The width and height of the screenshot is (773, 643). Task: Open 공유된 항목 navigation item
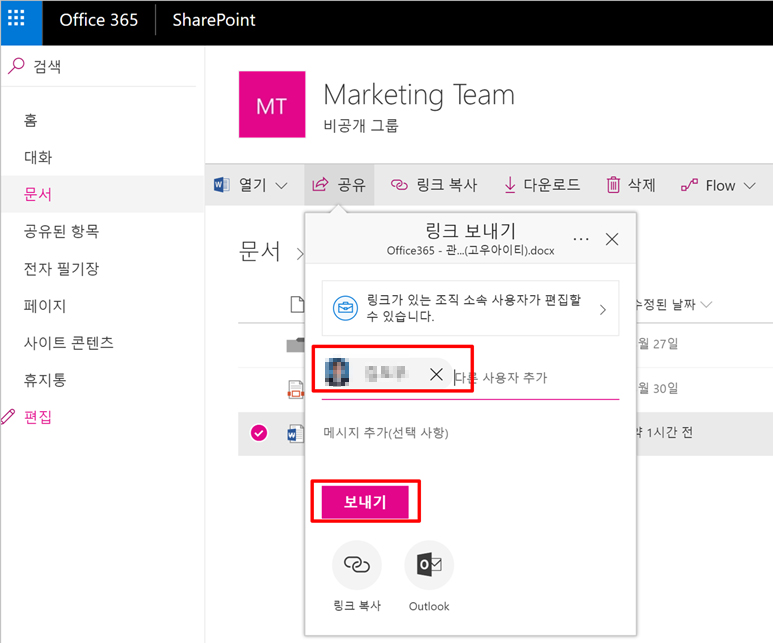coord(62,231)
